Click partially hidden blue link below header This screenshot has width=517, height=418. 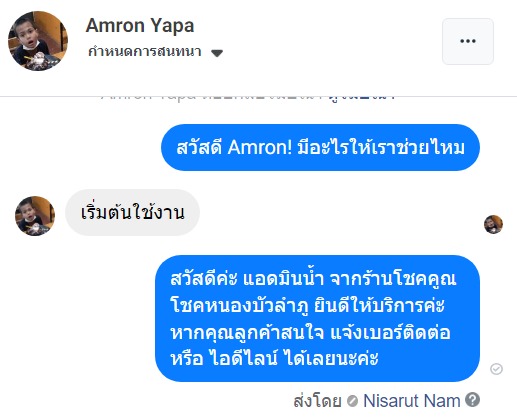coord(362,97)
